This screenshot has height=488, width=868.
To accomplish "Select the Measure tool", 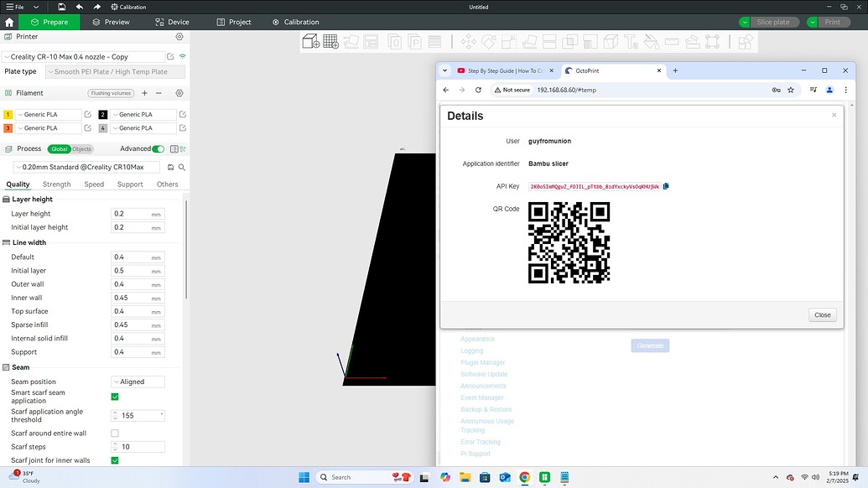I will click(x=671, y=41).
